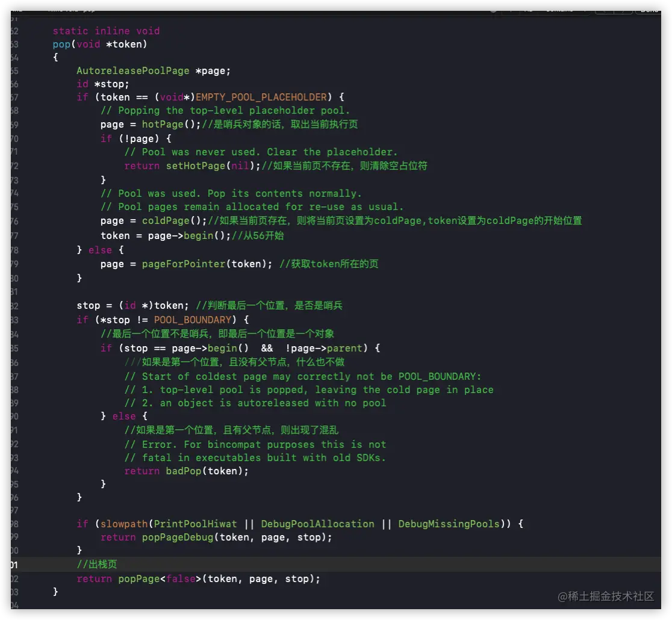Click the 'page = hotPage();' statement
Image resolution: width=672 pixels, height=620 pixels.
click(x=151, y=124)
